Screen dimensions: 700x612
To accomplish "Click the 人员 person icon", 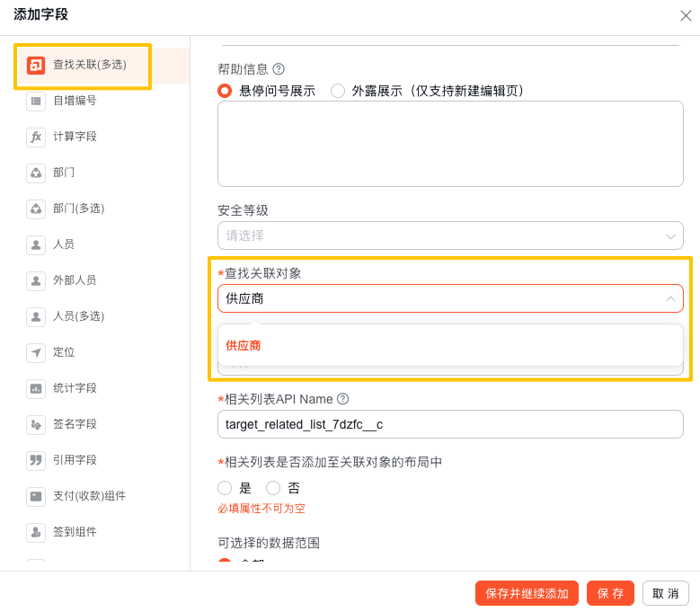I will (x=36, y=244).
